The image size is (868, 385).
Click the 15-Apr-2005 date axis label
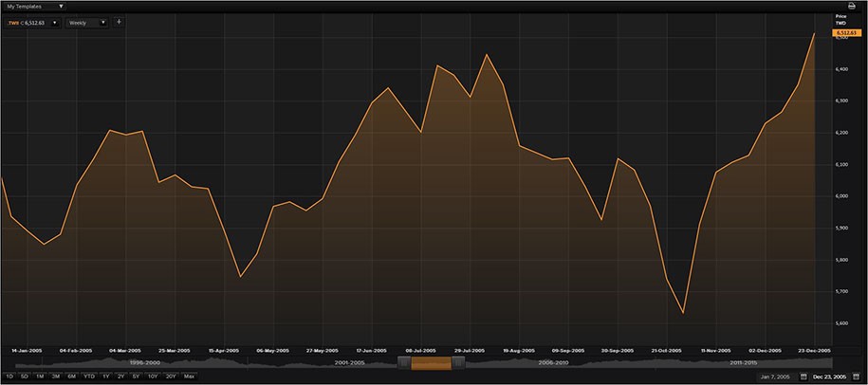click(x=224, y=351)
